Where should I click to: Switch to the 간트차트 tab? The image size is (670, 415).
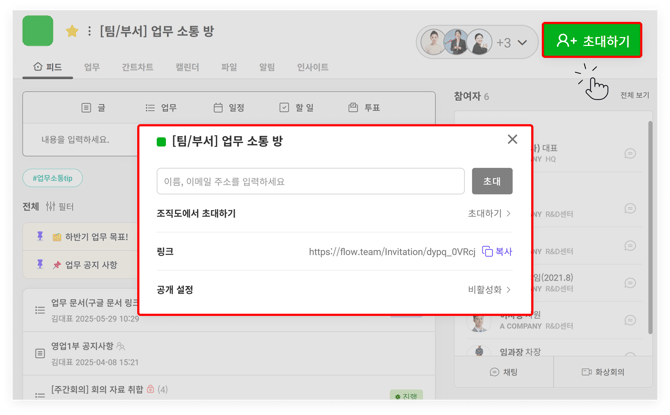pos(137,68)
